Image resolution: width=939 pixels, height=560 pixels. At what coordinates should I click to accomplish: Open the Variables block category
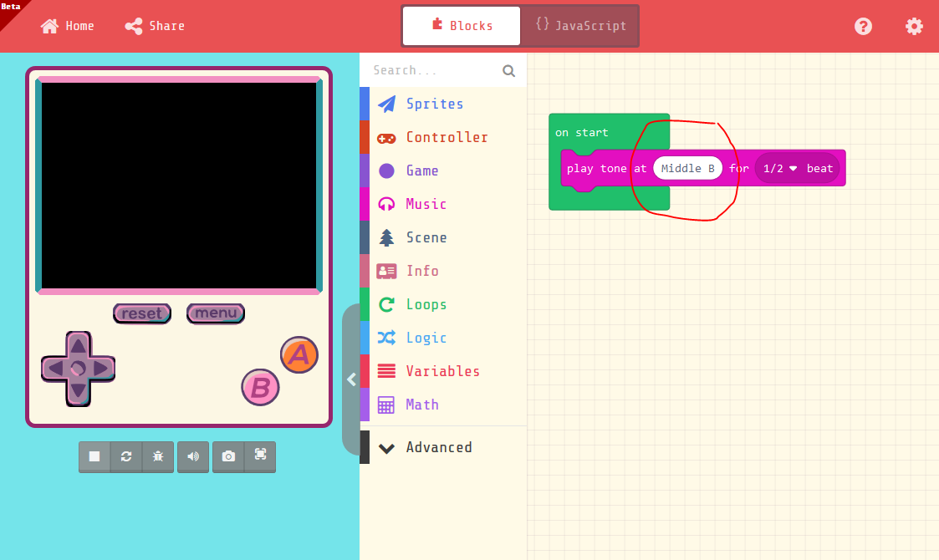(x=443, y=371)
